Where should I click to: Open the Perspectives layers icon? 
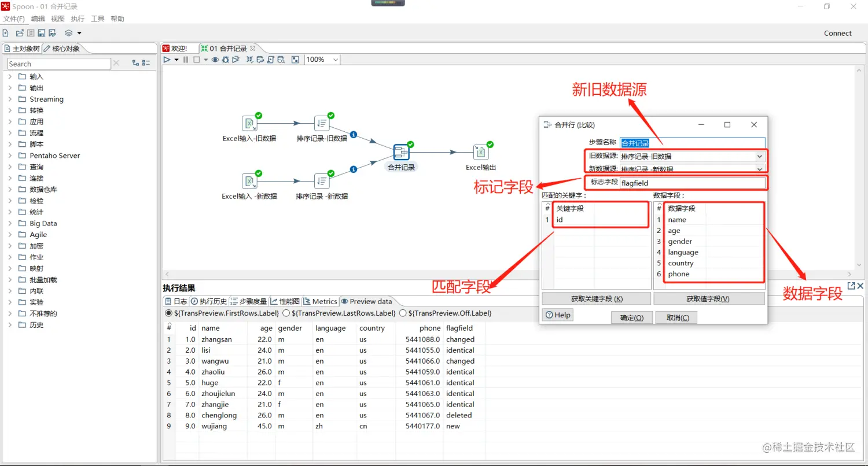69,33
